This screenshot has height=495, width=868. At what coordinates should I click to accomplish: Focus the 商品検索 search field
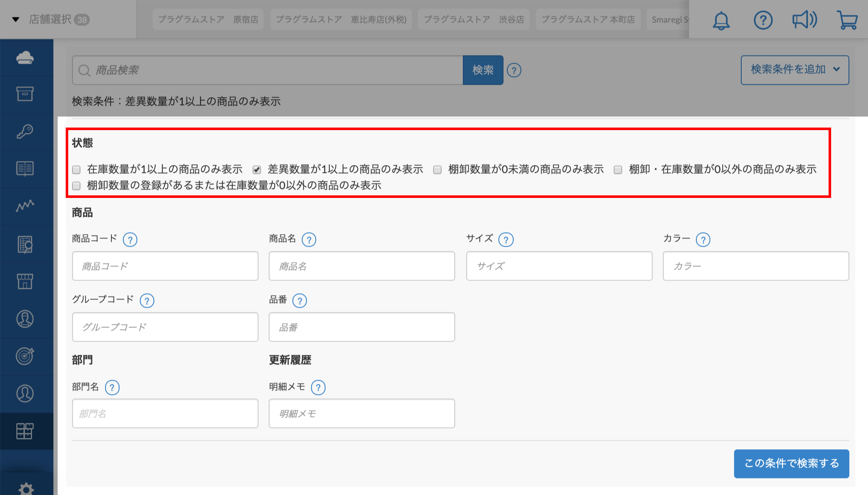click(x=267, y=70)
